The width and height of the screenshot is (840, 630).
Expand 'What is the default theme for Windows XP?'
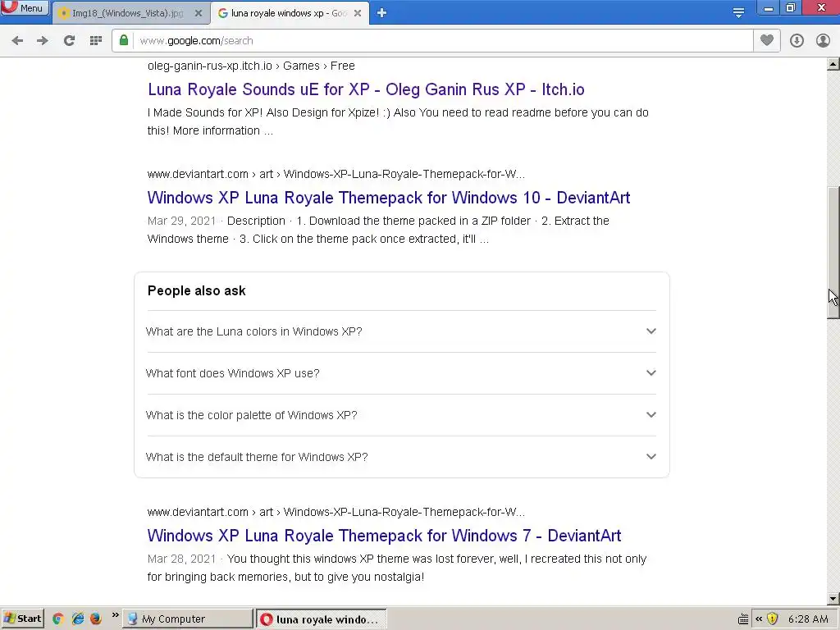click(x=401, y=457)
